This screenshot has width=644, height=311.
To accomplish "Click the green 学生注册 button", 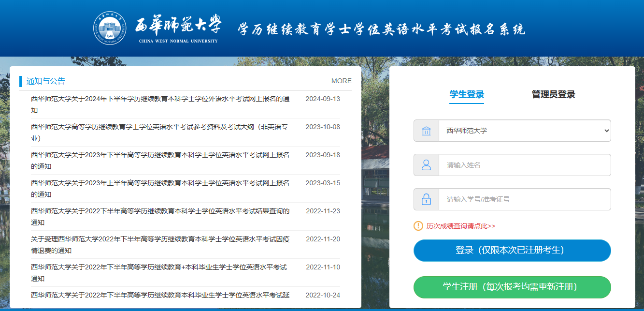I will pyautogui.click(x=512, y=287).
